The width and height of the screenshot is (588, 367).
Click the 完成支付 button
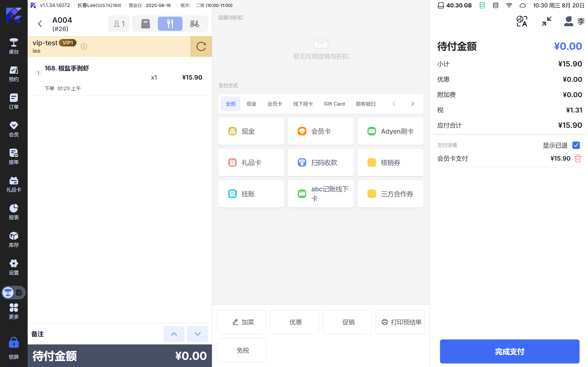(x=509, y=351)
